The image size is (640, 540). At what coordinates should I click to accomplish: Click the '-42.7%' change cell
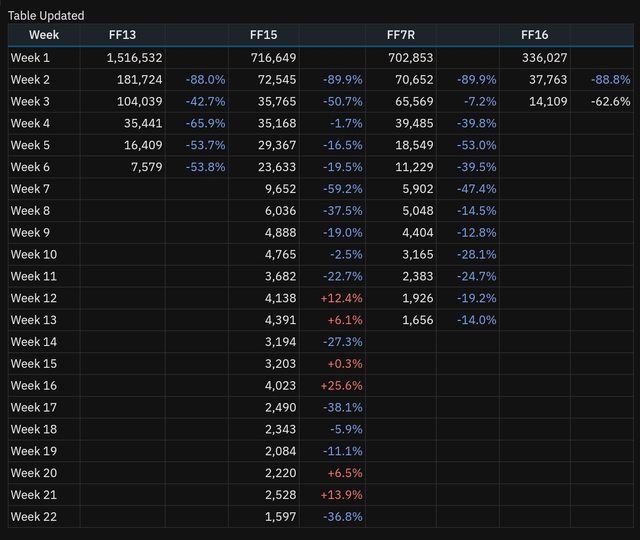click(x=205, y=101)
